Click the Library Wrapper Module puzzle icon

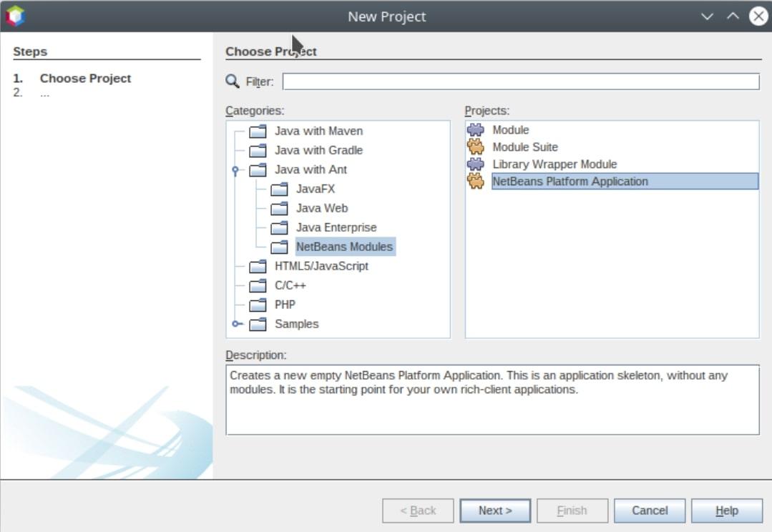click(x=476, y=164)
